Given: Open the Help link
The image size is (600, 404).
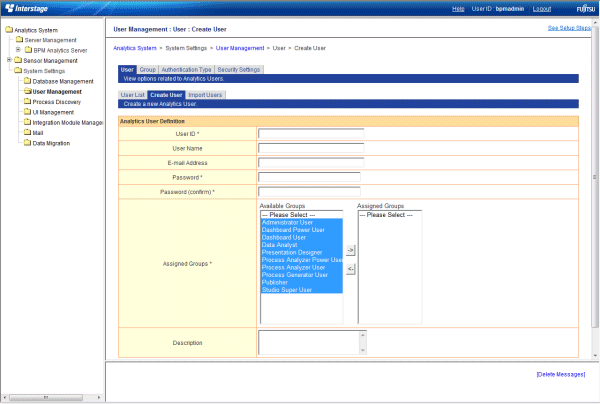Looking at the screenshot, I should (x=458, y=9).
